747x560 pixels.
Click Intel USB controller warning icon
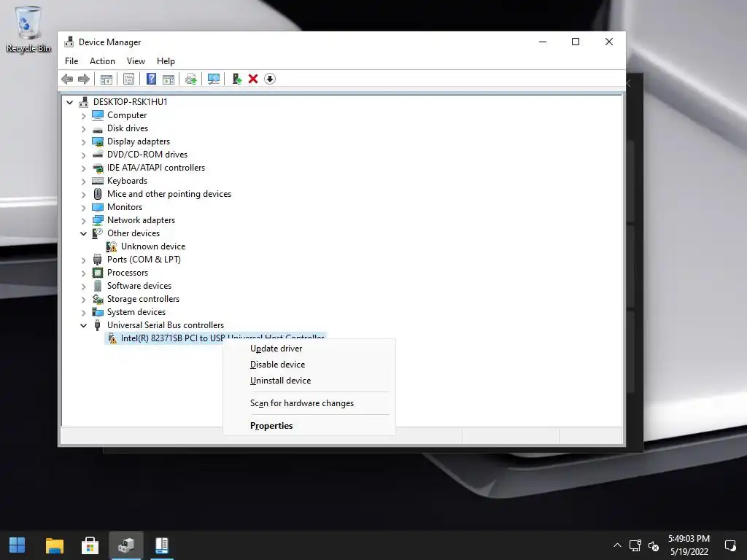[x=112, y=338]
